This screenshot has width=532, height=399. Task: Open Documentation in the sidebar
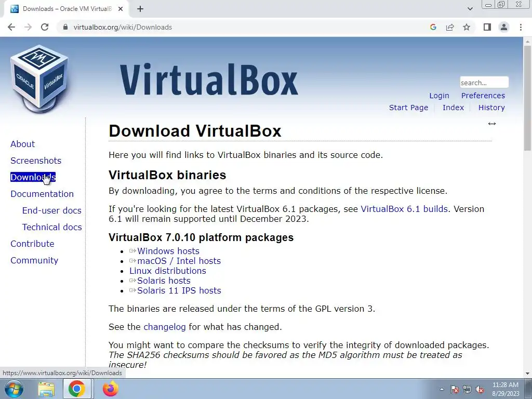pyautogui.click(x=42, y=194)
